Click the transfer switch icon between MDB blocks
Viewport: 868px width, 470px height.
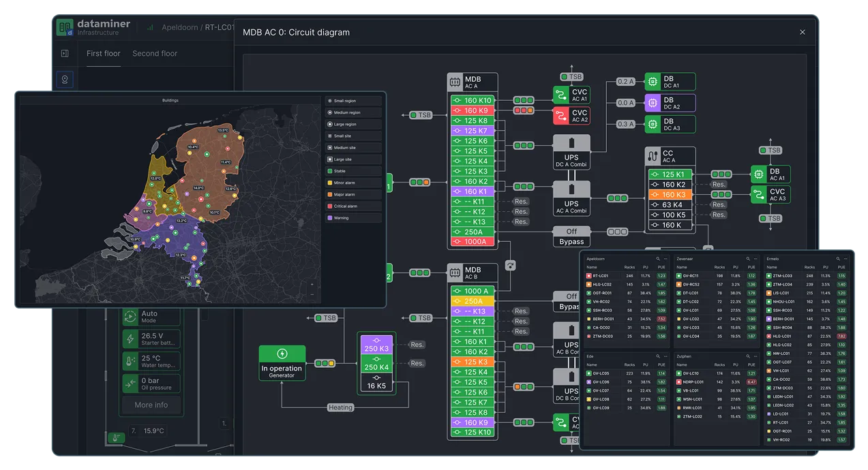(511, 265)
